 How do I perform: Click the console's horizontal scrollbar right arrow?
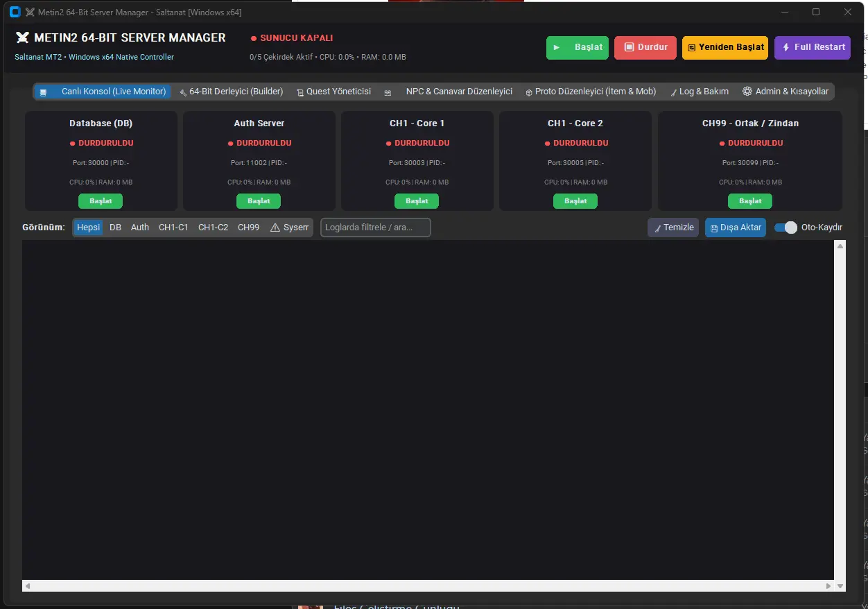(828, 585)
